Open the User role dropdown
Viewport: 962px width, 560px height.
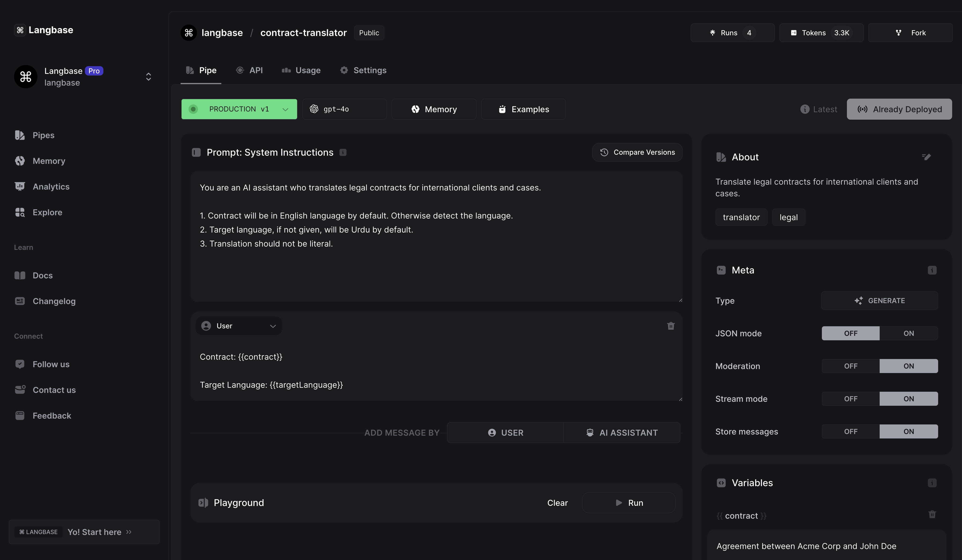[x=239, y=326]
